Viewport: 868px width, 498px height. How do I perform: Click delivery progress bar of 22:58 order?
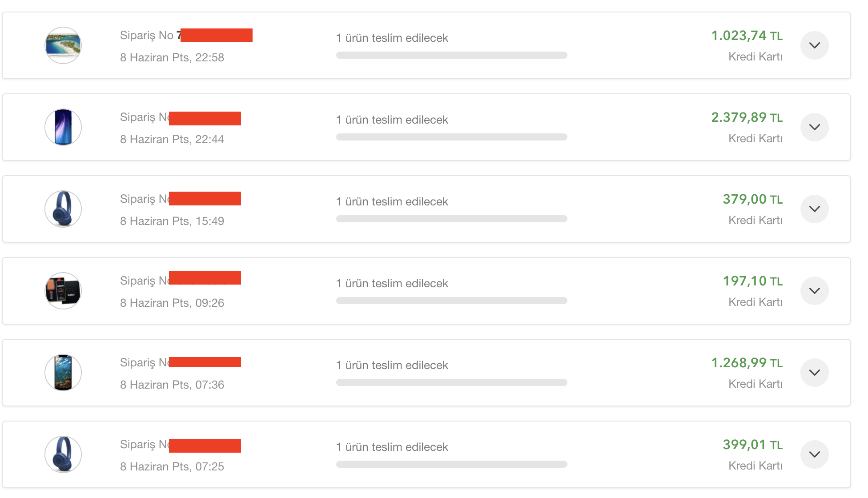pyautogui.click(x=451, y=55)
